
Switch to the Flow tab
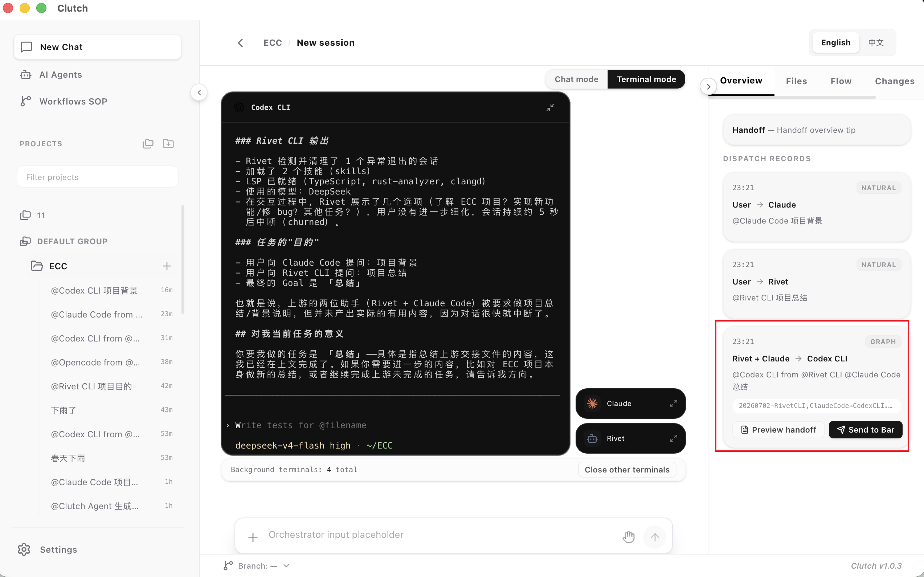[841, 81]
